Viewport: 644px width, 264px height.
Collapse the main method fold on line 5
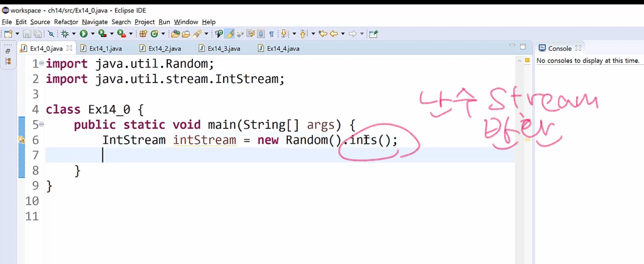(x=42, y=124)
